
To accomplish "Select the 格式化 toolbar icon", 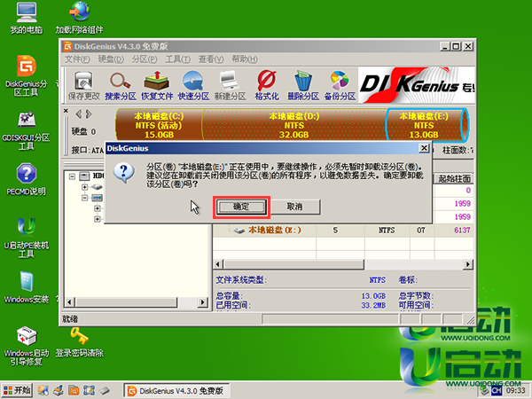I will click(267, 86).
